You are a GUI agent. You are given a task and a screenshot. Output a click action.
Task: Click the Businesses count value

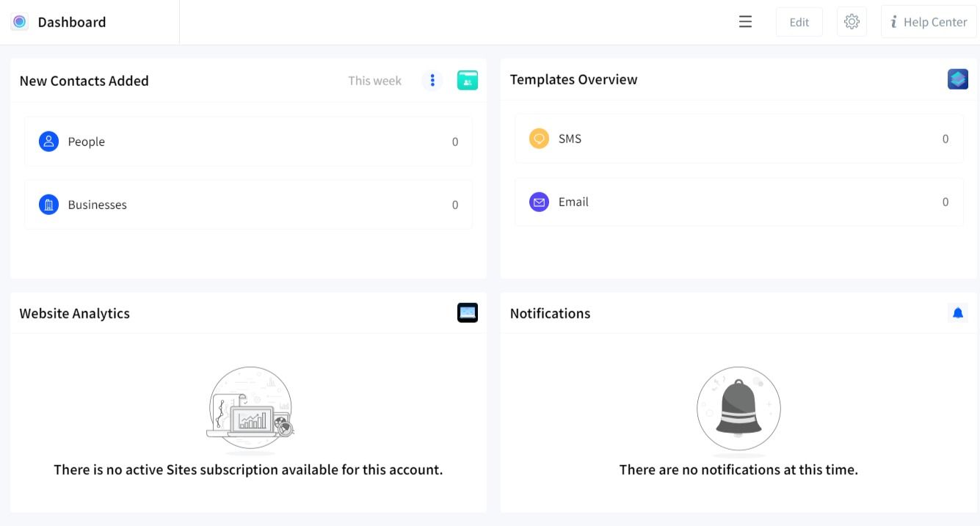[455, 205]
